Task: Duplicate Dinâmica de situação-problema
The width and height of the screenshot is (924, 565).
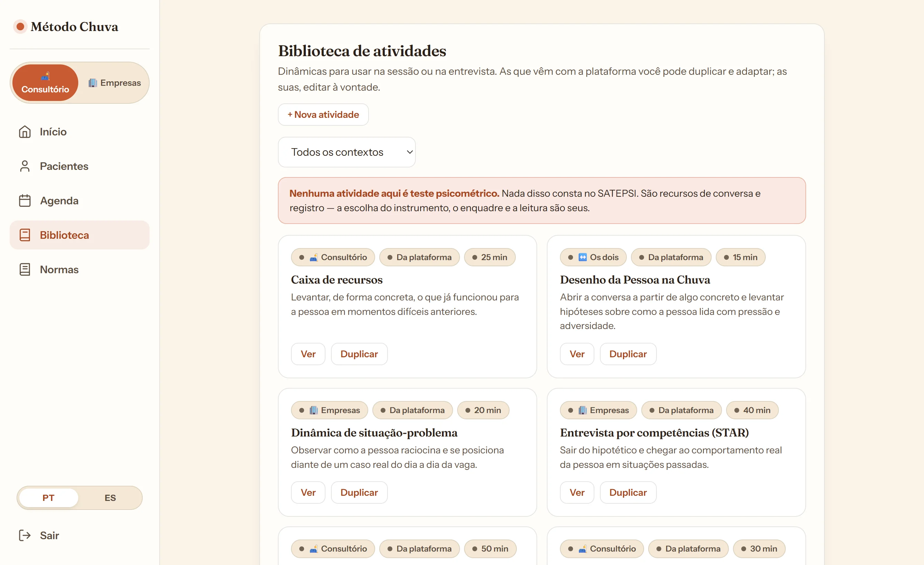Action: coord(359,493)
